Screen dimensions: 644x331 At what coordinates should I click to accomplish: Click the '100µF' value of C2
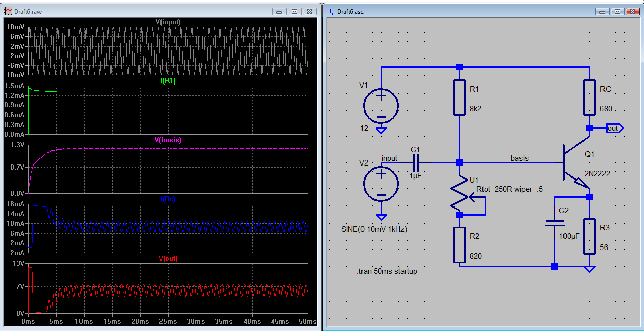[x=570, y=236]
